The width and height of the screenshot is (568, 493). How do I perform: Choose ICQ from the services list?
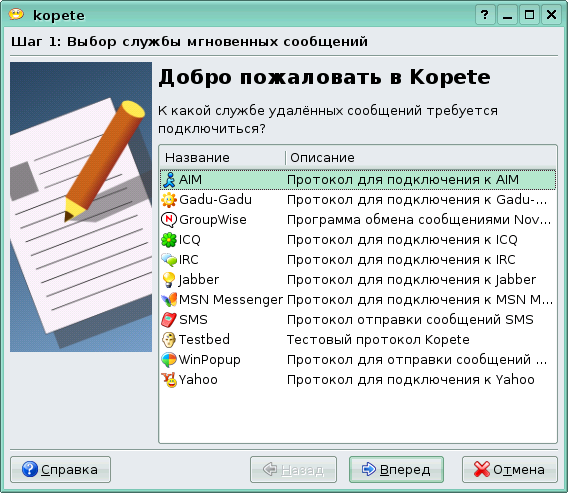click(x=190, y=240)
